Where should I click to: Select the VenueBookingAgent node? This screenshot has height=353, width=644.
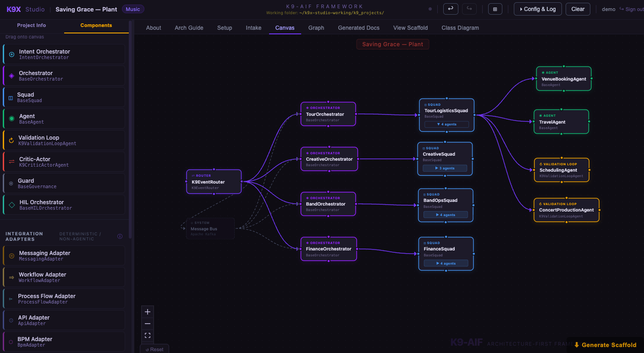[x=564, y=79]
